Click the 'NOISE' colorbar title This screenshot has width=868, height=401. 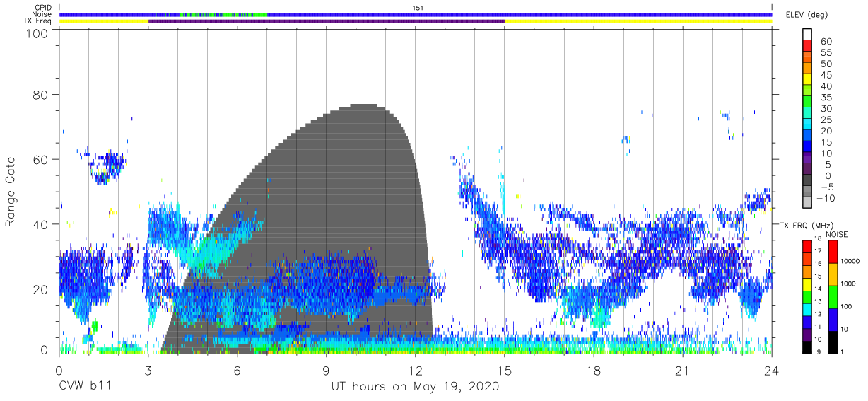point(838,234)
